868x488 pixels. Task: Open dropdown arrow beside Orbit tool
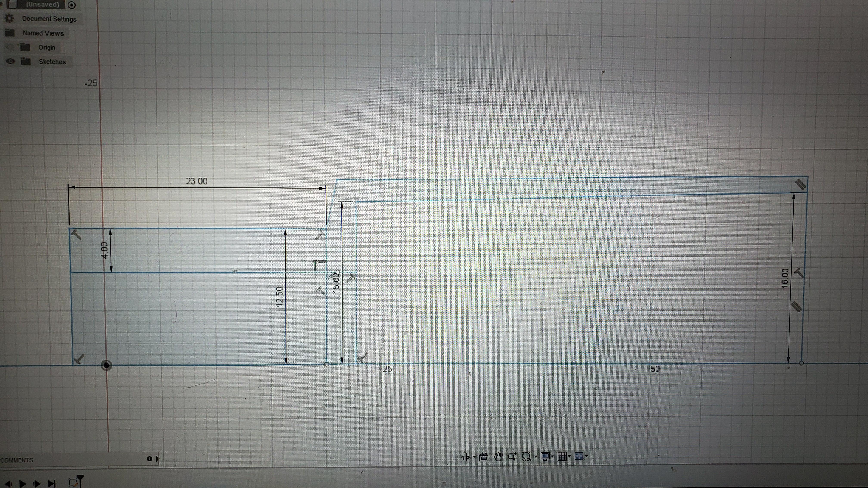pos(474,457)
